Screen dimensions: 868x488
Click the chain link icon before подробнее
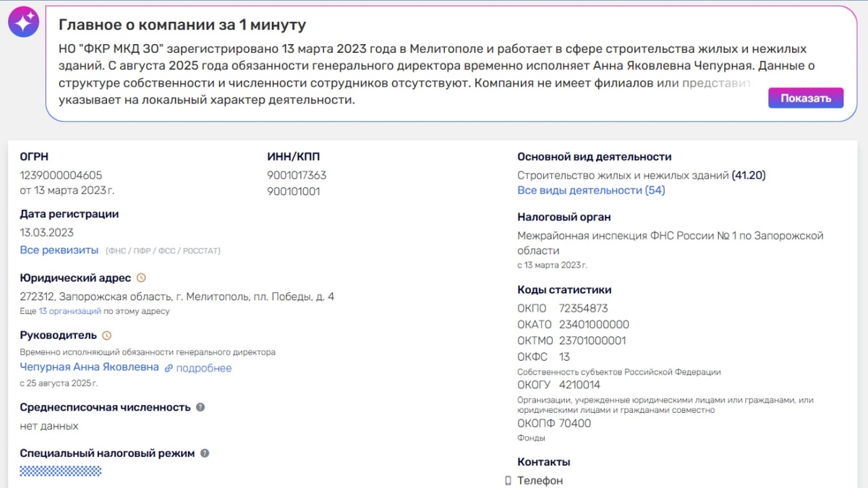point(169,368)
